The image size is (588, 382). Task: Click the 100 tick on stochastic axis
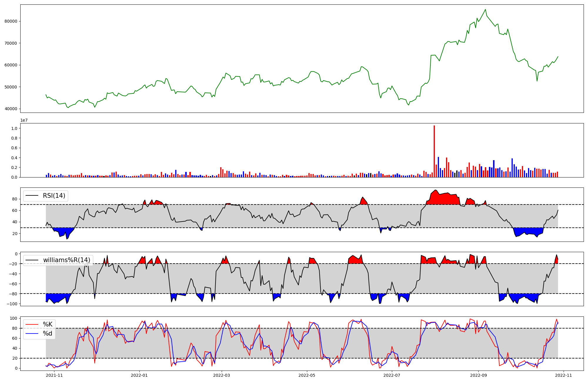pyautogui.click(x=14, y=319)
